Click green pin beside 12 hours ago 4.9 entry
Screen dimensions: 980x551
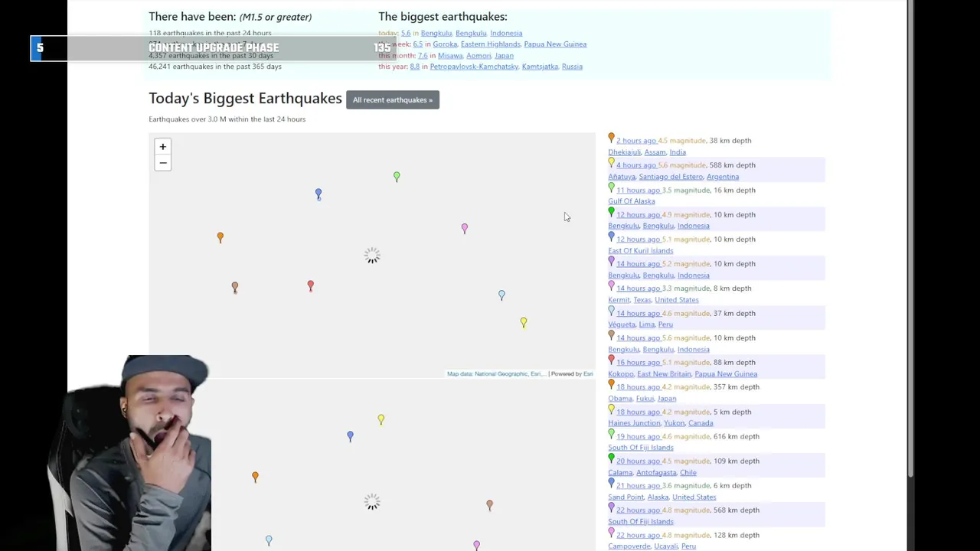(611, 212)
